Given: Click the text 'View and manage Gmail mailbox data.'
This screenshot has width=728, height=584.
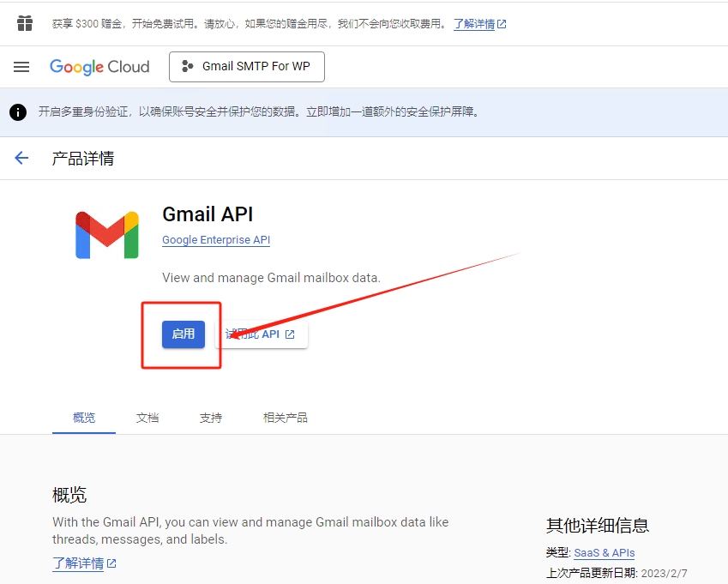Looking at the screenshot, I should 271,278.
